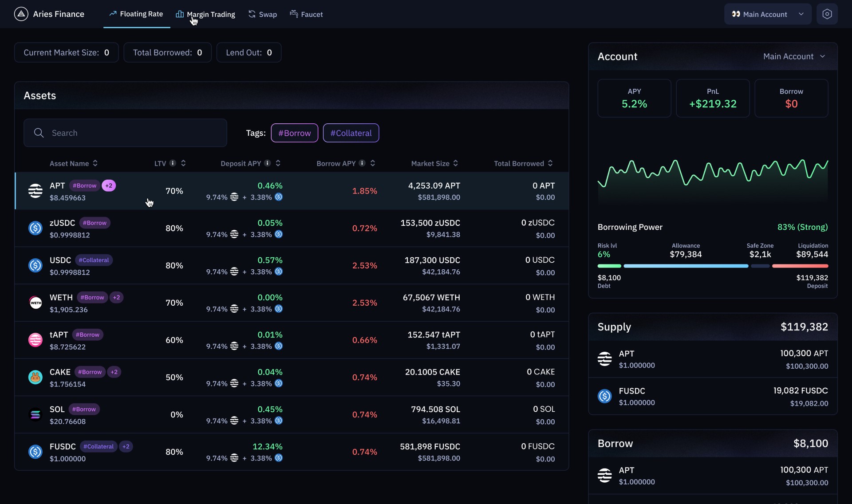This screenshot has height=504, width=852.
Task: Toggle the #Collateral tag filter
Action: pyautogui.click(x=351, y=133)
